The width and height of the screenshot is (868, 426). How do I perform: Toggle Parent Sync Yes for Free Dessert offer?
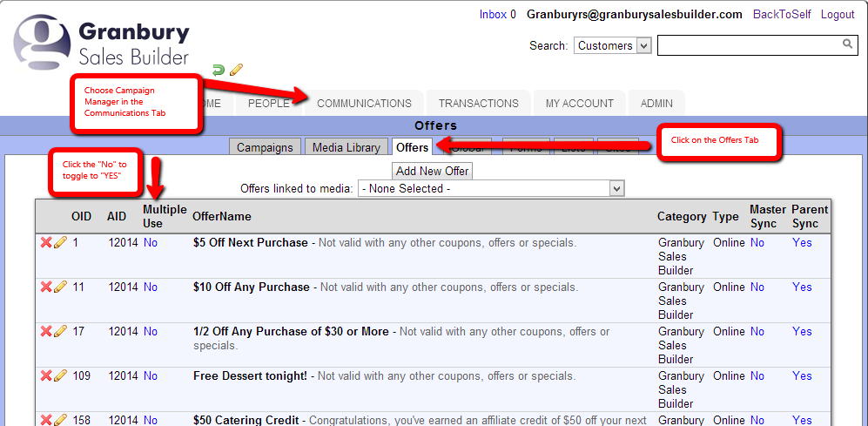[802, 375]
